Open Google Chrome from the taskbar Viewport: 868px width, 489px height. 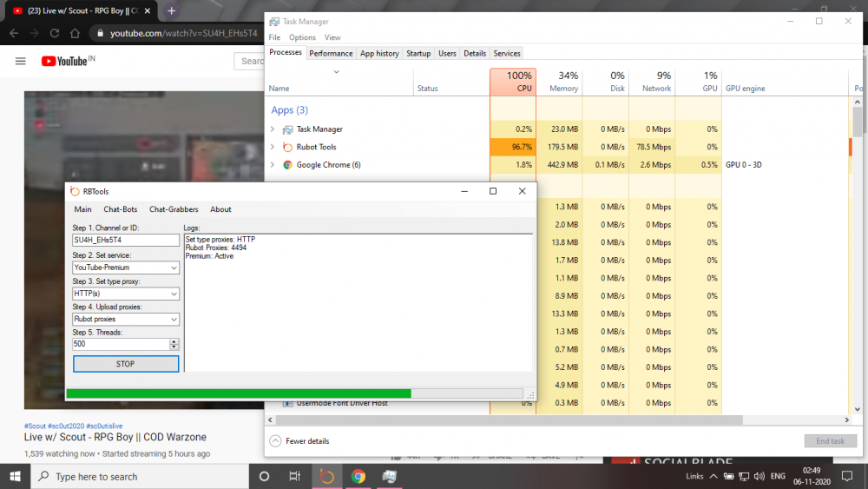tap(358, 476)
